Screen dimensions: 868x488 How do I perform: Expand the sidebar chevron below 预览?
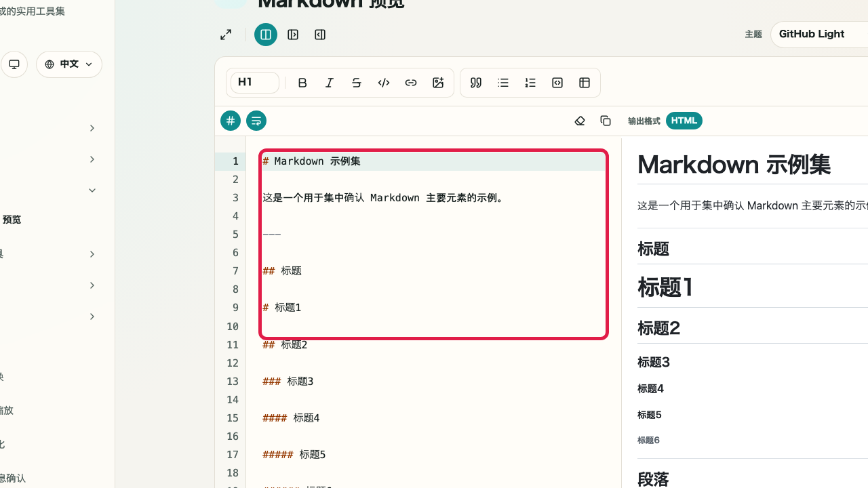click(x=92, y=254)
